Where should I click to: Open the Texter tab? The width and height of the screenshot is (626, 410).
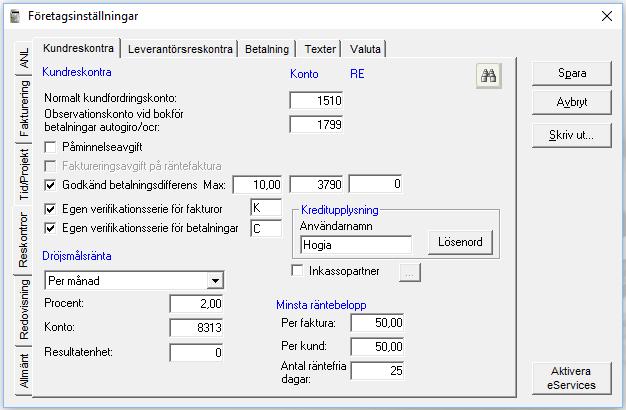pyautogui.click(x=320, y=49)
